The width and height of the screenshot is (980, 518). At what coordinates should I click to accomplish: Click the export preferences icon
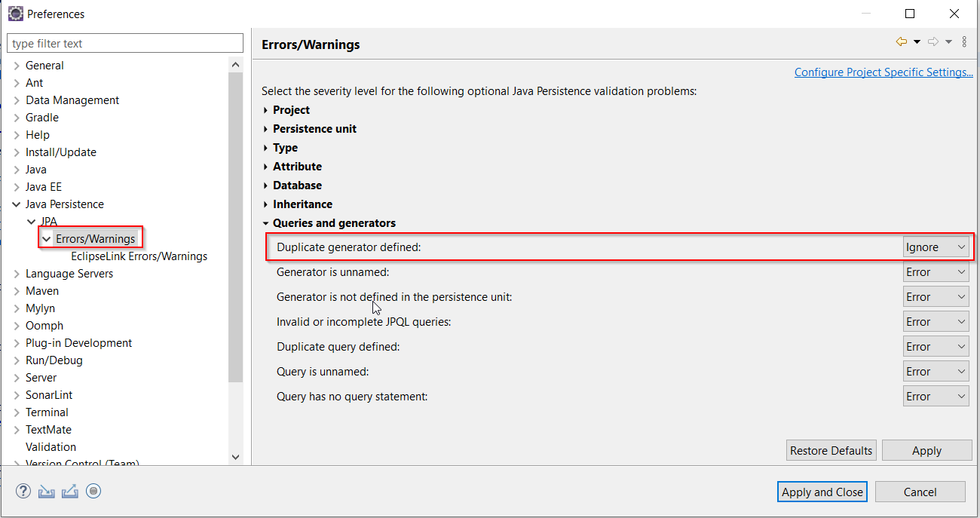click(x=69, y=491)
